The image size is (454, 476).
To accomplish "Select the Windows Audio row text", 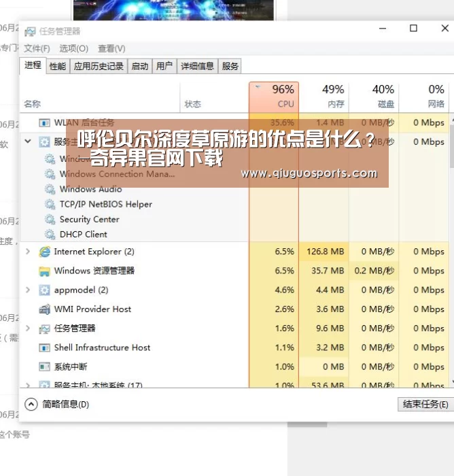I will coord(91,189).
